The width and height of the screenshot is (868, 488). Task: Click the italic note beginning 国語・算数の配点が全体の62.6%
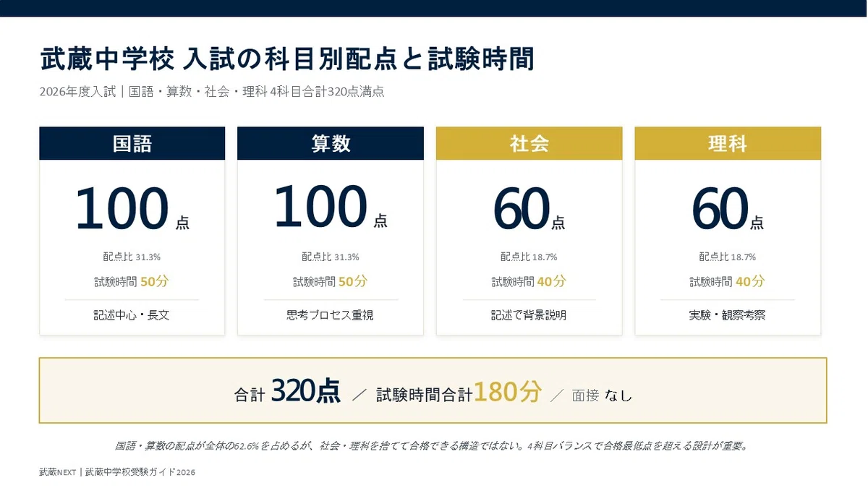431,445
